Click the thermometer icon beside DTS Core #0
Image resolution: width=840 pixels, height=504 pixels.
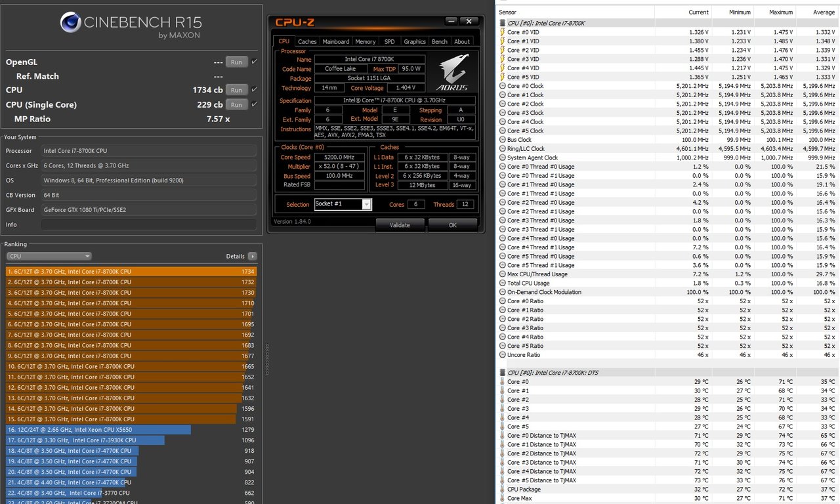click(x=503, y=381)
